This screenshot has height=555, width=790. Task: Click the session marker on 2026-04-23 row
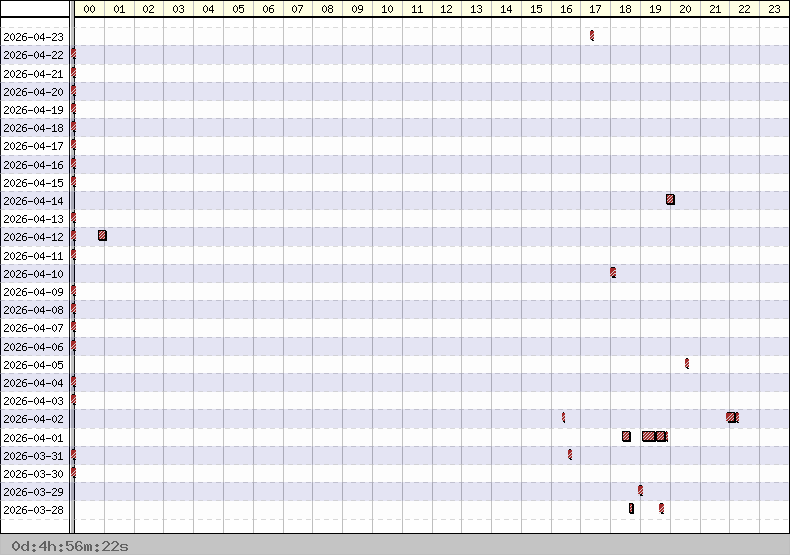tap(592, 36)
